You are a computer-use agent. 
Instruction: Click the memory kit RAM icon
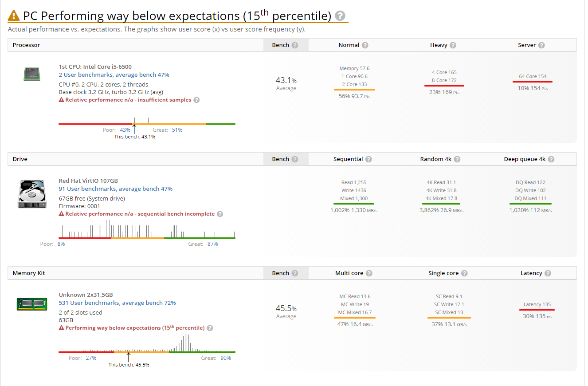pyautogui.click(x=25, y=304)
